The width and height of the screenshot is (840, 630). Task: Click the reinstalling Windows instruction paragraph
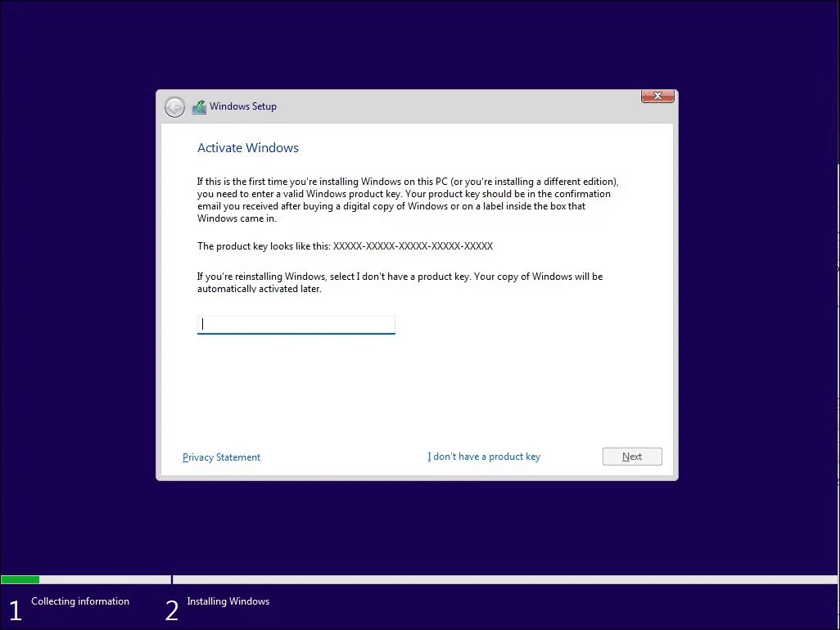(400, 282)
